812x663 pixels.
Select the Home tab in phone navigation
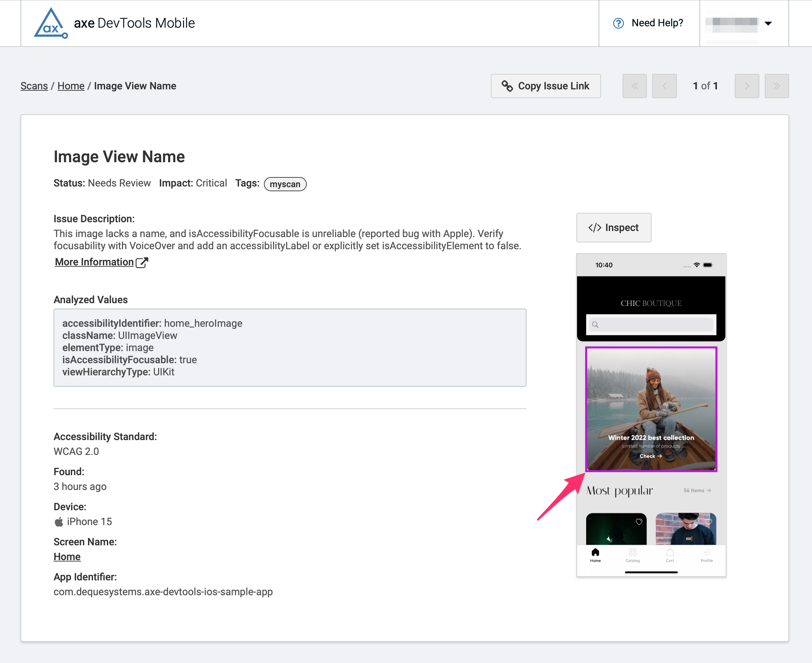tap(595, 553)
